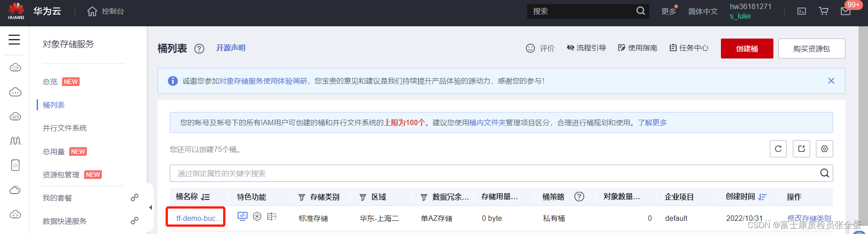Click the 创建桶 button
Image resolution: width=868 pixels, height=234 pixels.
[x=747, y=49]
